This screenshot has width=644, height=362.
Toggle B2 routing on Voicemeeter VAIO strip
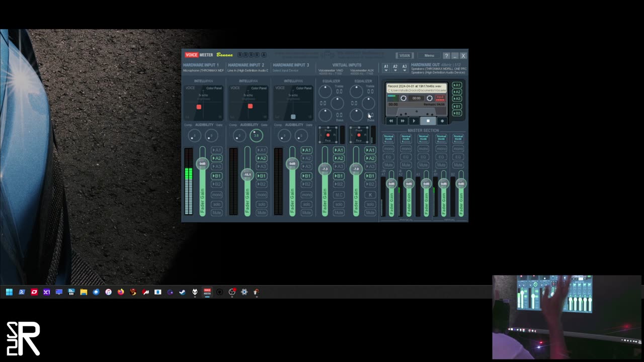point(339,185)
